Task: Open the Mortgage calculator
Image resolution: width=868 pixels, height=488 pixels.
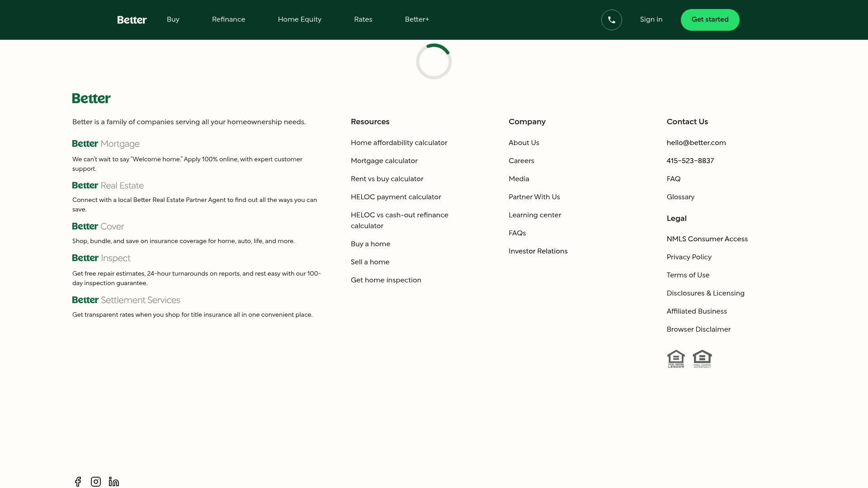Action: tap(384, 161)
